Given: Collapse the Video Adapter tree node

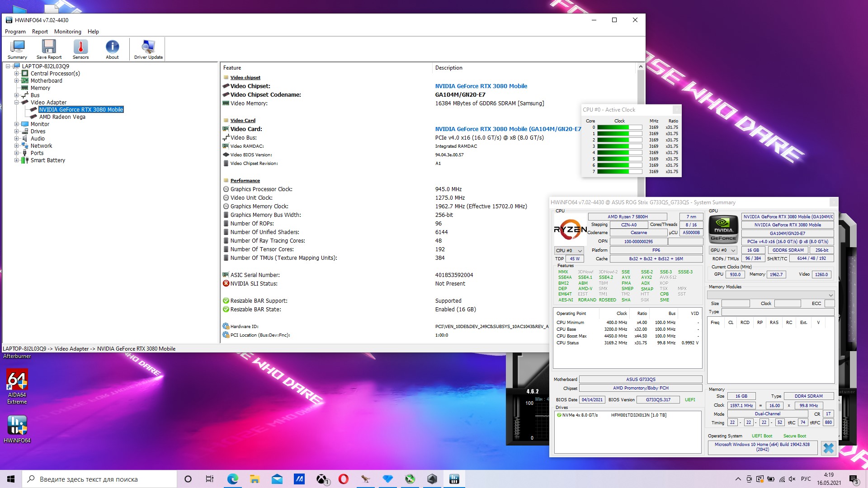Looking at the screenshot, I should 16,103.
